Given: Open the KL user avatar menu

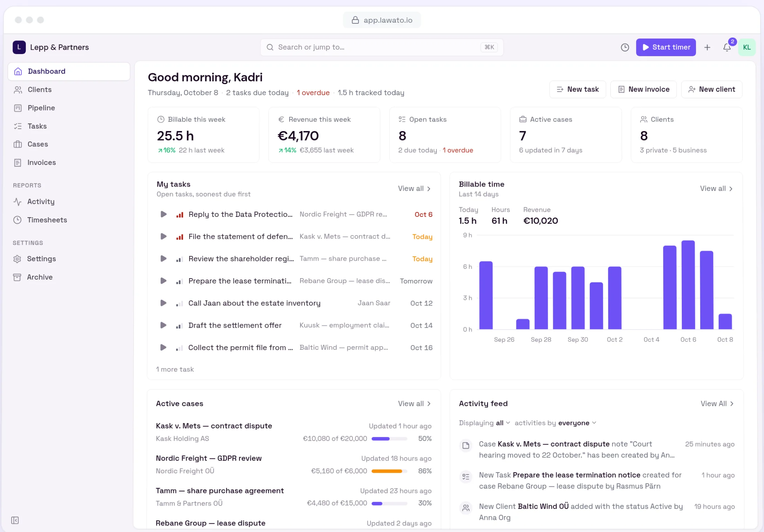Looking at the screenshot, I should coord(747,47).
